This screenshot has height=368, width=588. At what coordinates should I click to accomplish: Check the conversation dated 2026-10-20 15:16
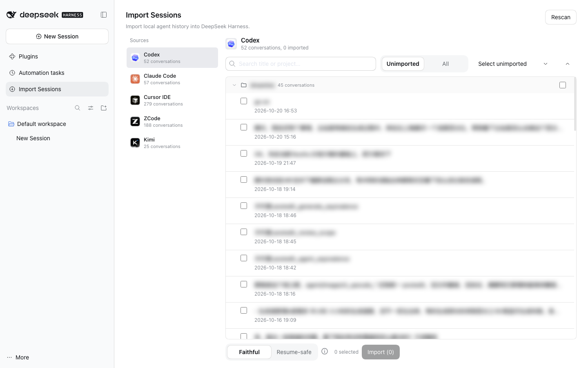point(244,127)
